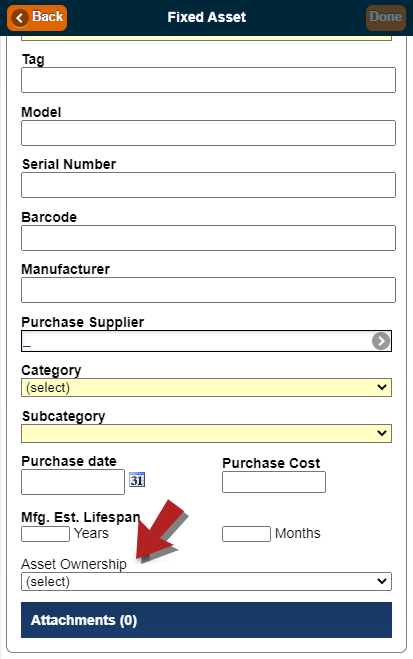The image size is (413, 659).
Task: Tap the Done button
Action: tap(386, 18)
